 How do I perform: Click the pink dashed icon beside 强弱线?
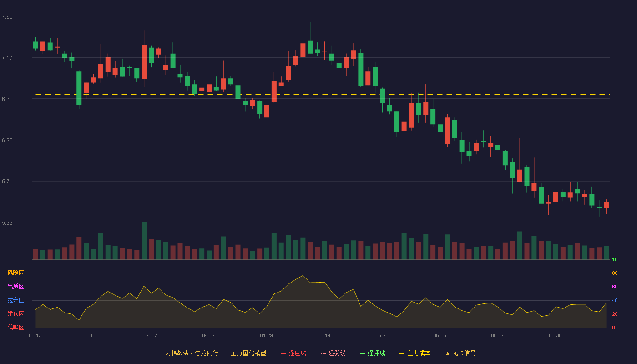[x=323, y=353]
